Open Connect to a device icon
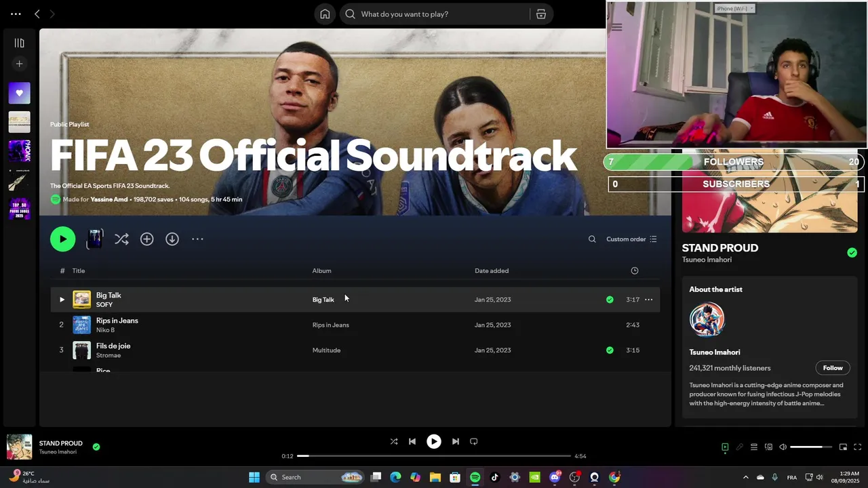 click(x=768, y=447)
